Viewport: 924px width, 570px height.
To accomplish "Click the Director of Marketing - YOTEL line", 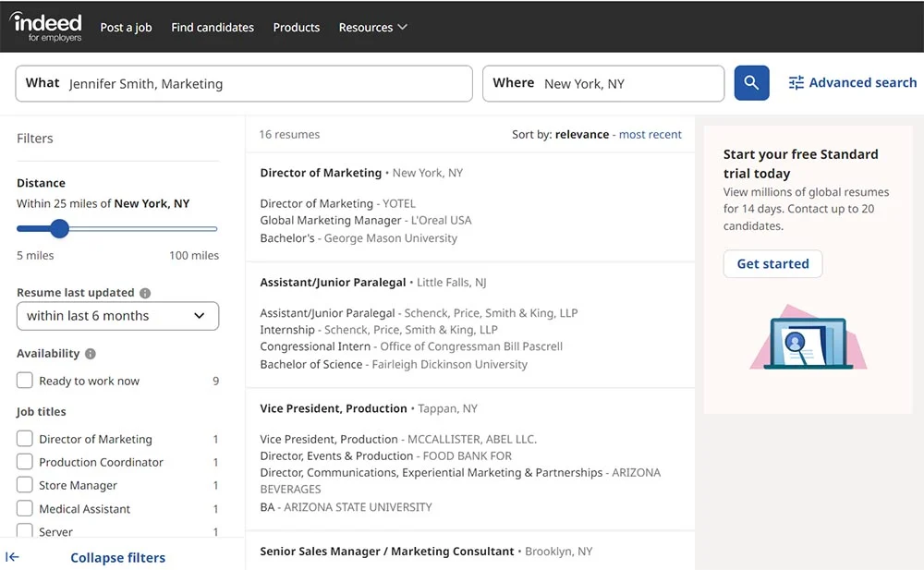I will [337, 203].
